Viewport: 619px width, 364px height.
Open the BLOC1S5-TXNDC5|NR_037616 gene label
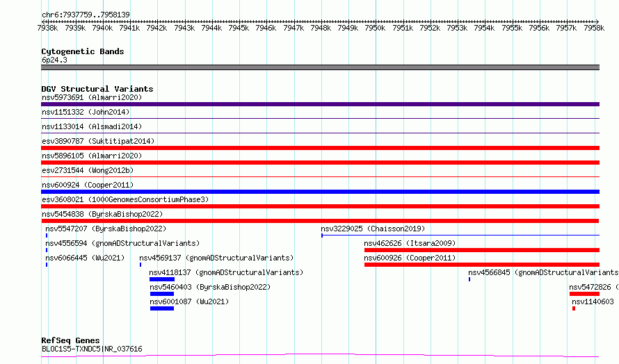click(92, 349)
